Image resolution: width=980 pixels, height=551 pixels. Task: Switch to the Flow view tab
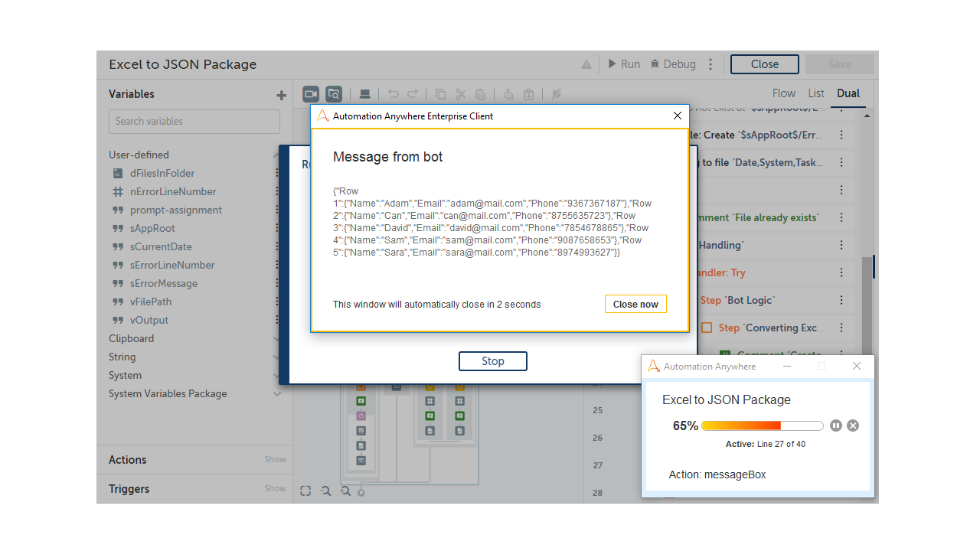click(783, 93)
